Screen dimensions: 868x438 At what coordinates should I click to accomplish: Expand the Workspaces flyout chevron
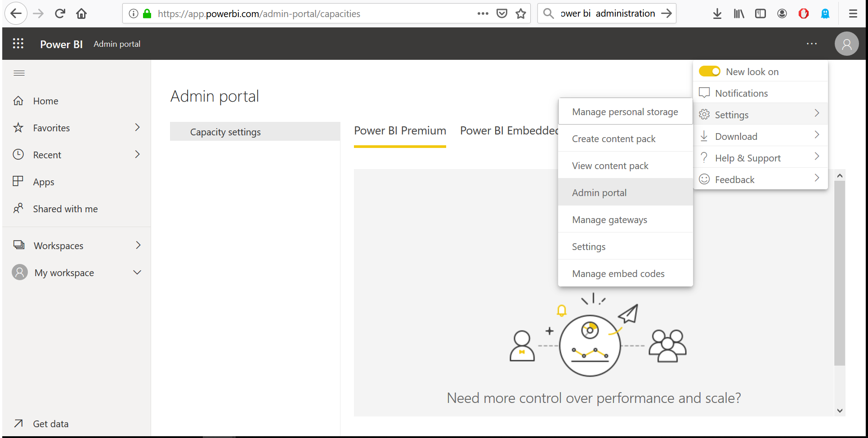click(x=138, y=245)
